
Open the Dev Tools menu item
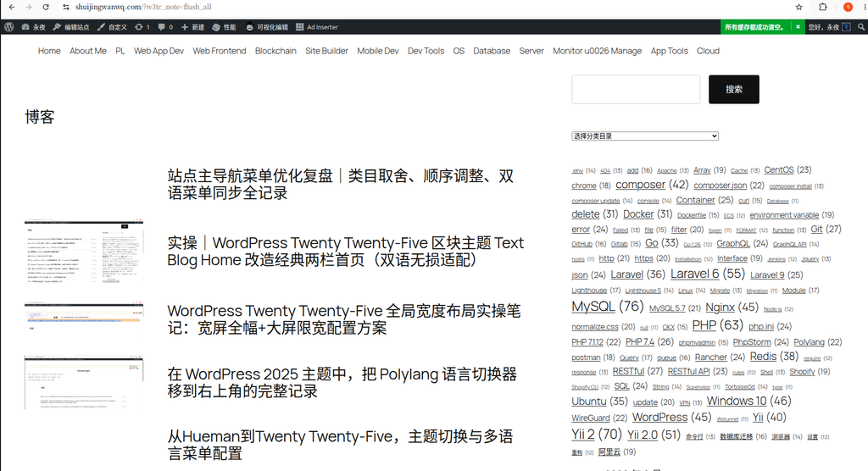426,51
